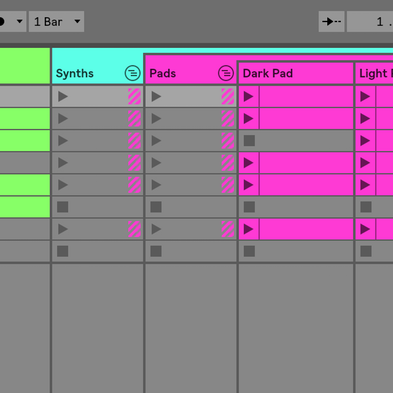The image size is (393, 393).
Task: Click sixth-row stop button in Light track
Action: click(x=366, y=207)
